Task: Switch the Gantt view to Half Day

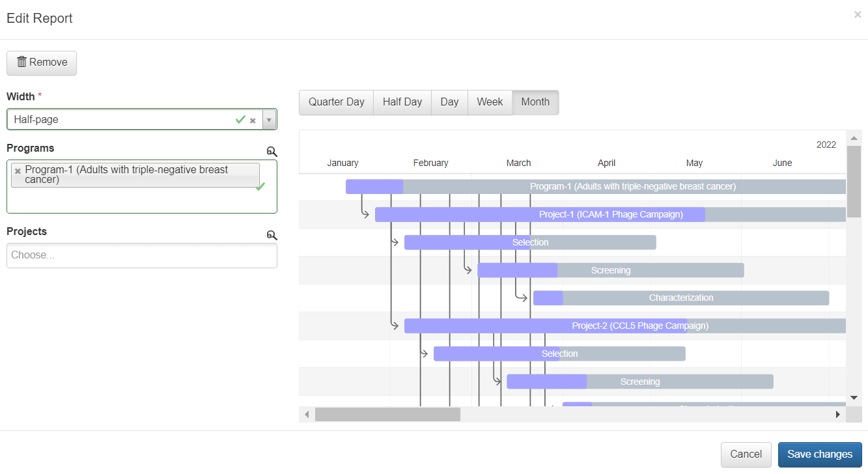Action: (402, 102)
